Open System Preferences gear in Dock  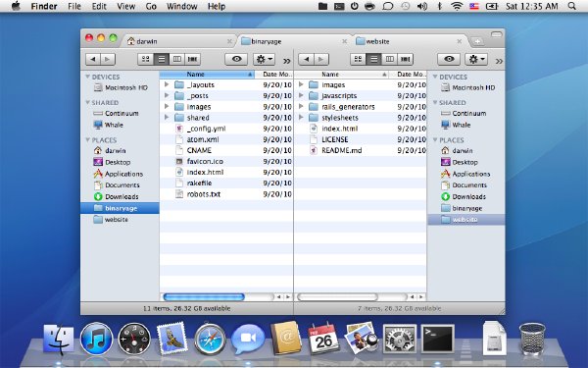coord(400,339)
